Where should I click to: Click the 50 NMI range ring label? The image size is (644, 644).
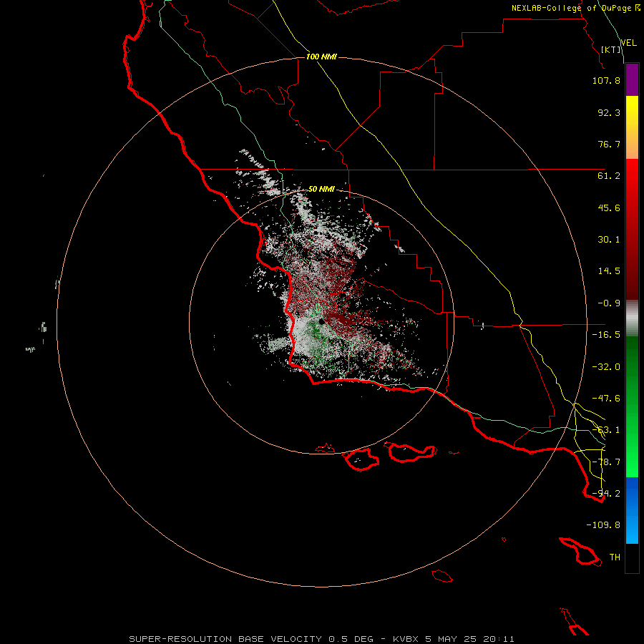(x=321, y=190)
